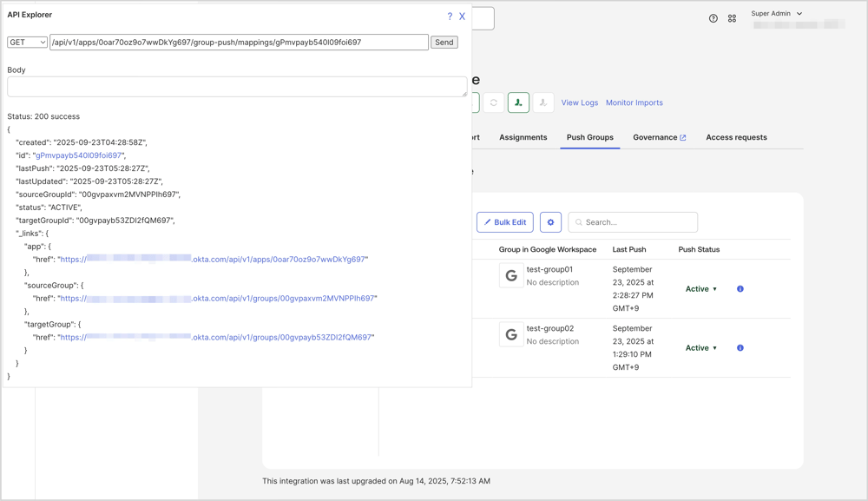The height and width of the screenshot is (501, 868).
Task: Open the push groups settings gear
Action: tap(551, 222)
